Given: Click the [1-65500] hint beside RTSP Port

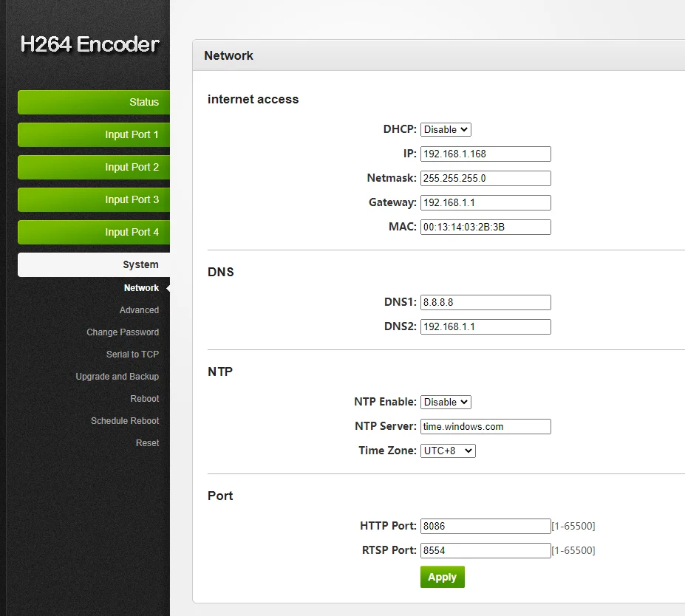Looking at the screenshot, I should [x=573, y=550].
